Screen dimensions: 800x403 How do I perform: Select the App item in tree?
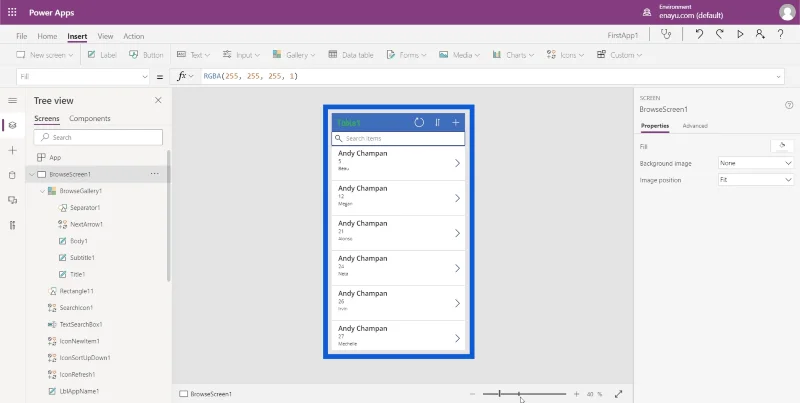click(55, 158)
